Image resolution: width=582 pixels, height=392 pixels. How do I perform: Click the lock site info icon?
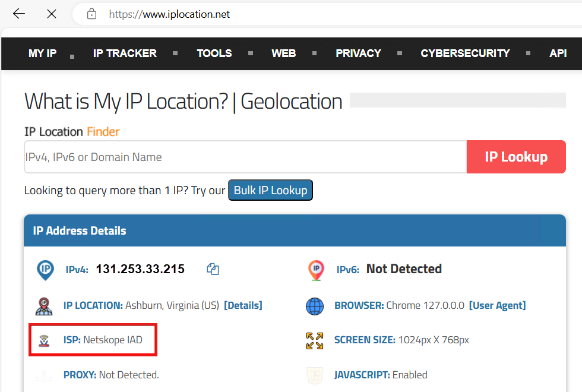point(91,14)
